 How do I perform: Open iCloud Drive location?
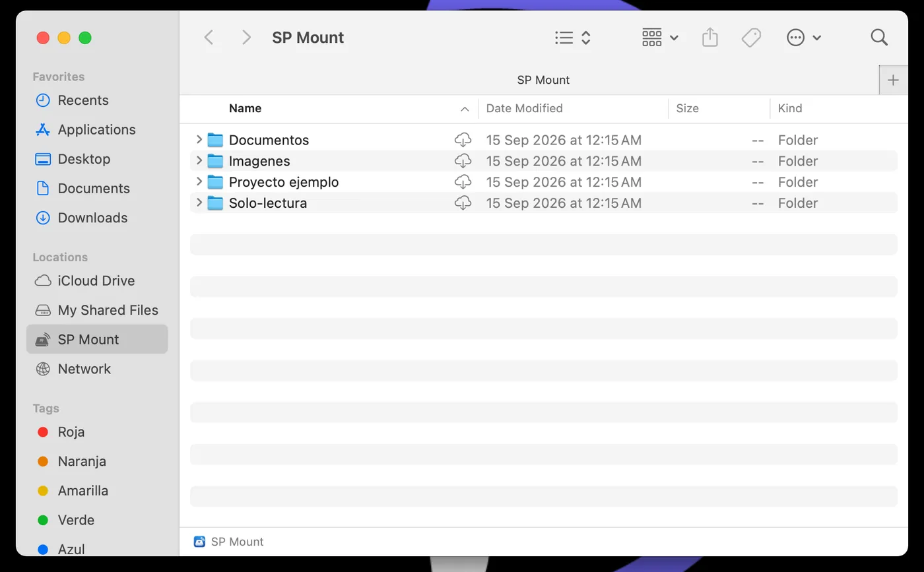[x=97, y=280]
